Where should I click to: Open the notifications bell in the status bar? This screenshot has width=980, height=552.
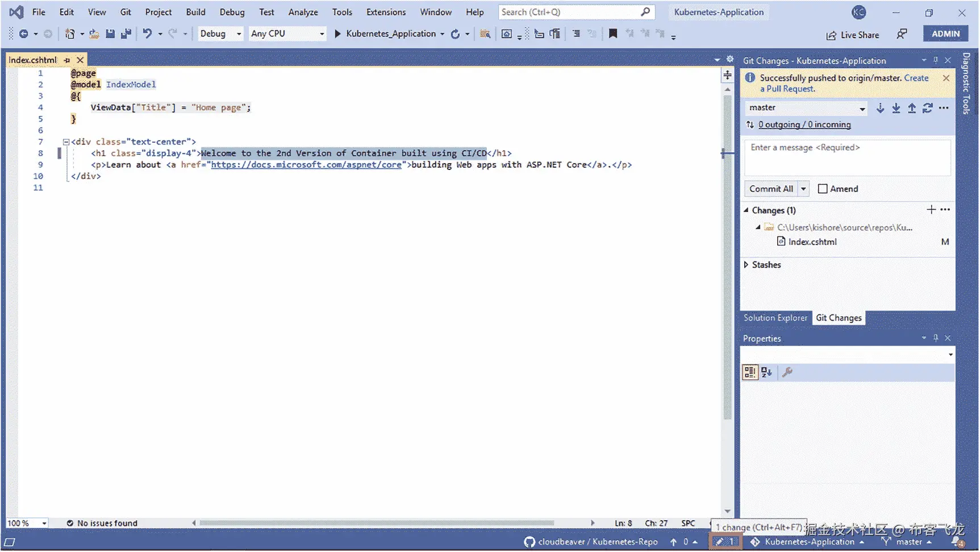click(x=957, y=542)
